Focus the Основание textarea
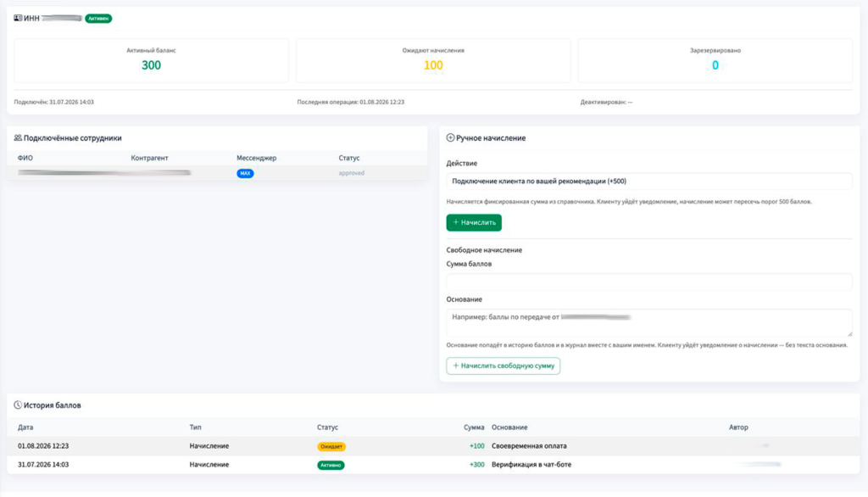This screenshot has height=497, width=868. point(648,322)
